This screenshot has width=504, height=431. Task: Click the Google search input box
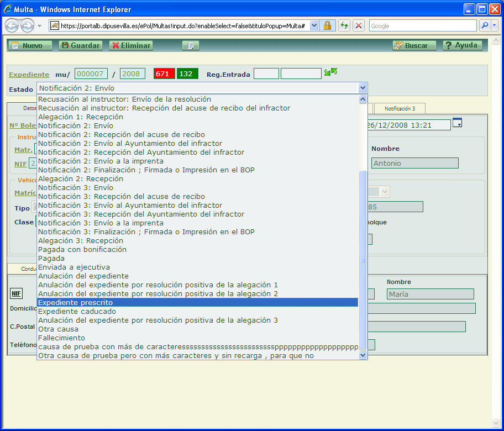(422, 26)
